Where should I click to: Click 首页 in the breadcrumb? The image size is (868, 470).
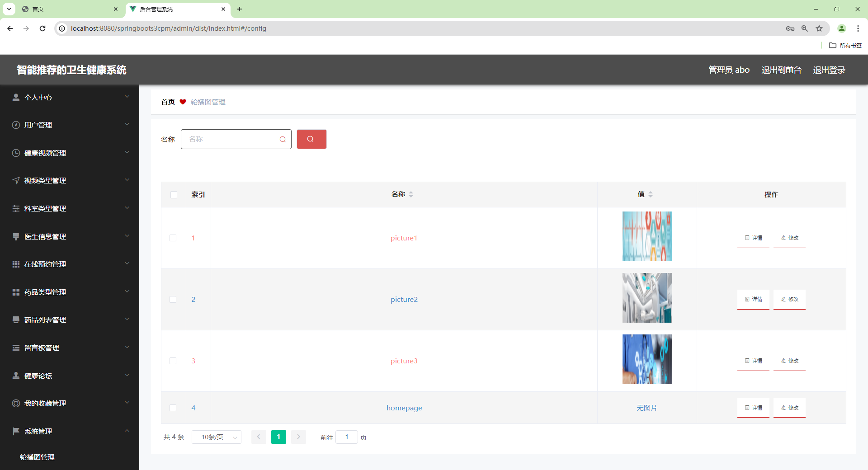click(x=167, y=102)
